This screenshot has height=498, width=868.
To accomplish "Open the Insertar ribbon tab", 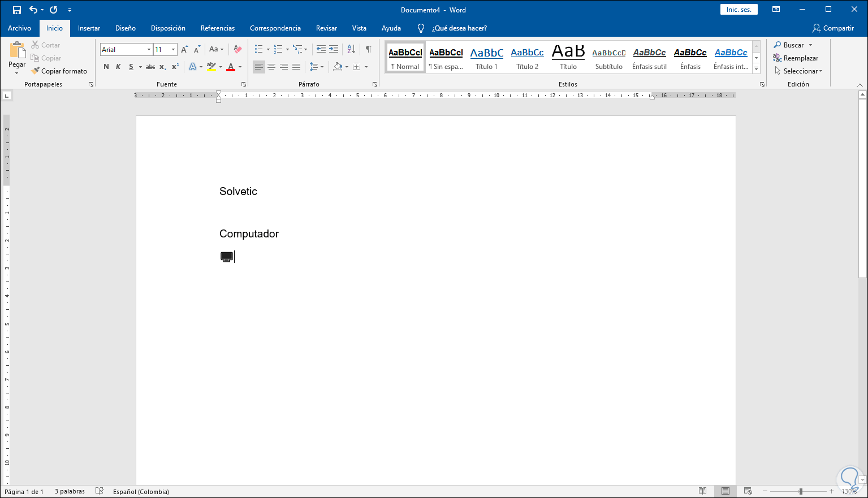I will 89,28.
